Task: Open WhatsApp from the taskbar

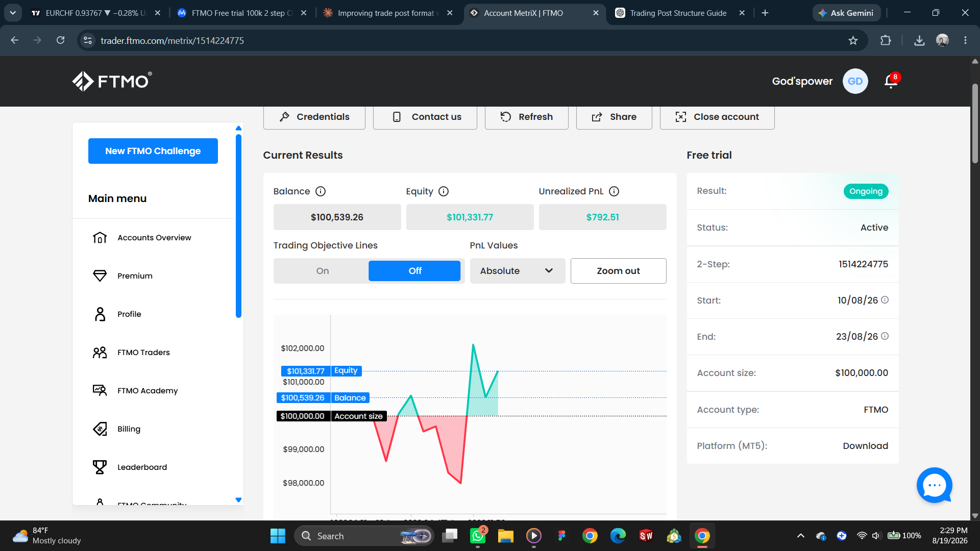Action: 478,536
